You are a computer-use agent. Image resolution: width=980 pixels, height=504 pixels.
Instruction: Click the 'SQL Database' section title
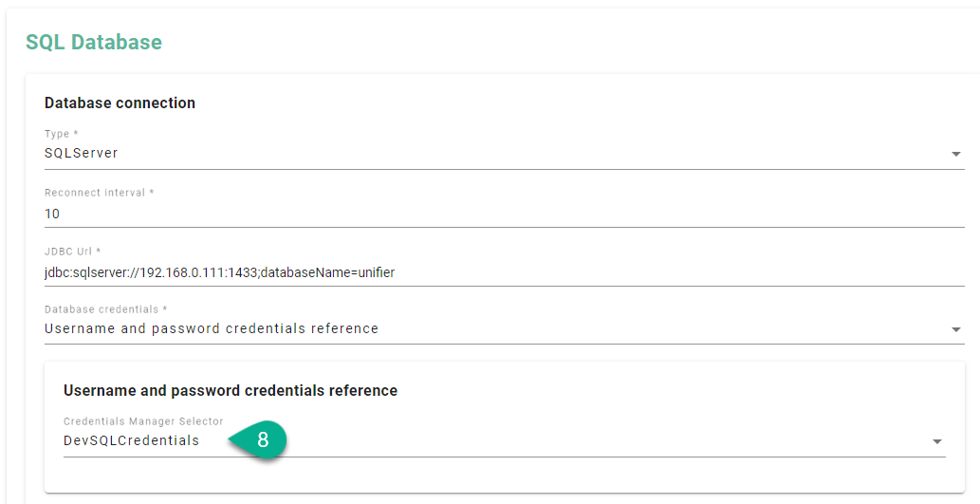coord(94,42)
